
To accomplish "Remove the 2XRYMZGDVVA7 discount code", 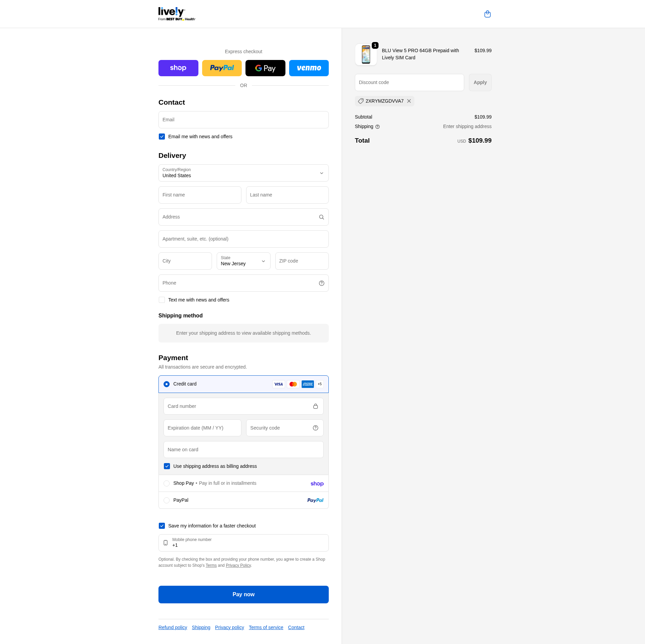I will 409,101.
